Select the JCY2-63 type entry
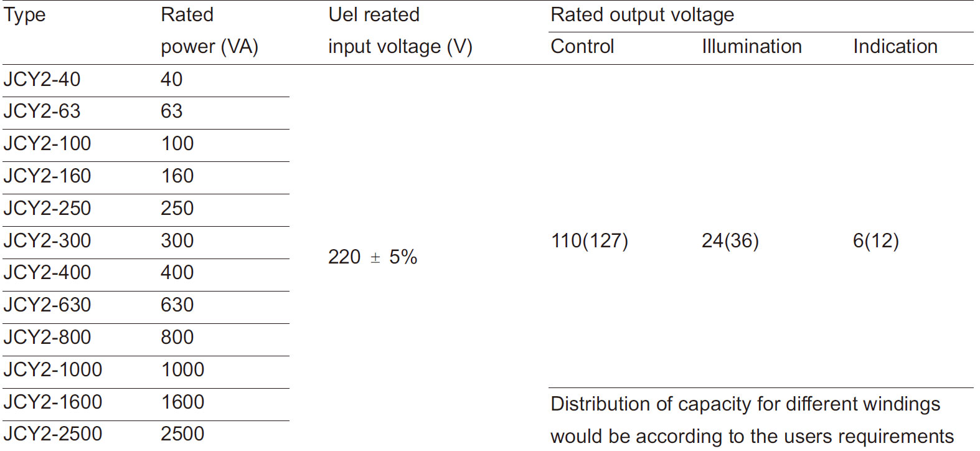Screen dimensions: 980x451 click(42, 112)
